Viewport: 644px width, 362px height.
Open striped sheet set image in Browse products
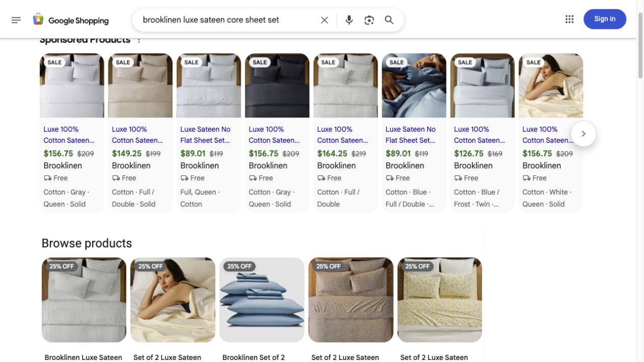[84, 299]
